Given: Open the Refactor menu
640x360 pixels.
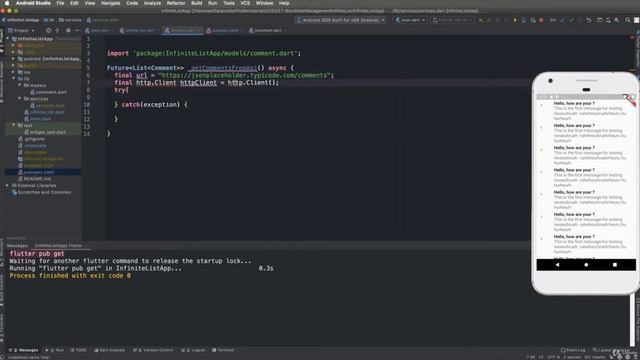Looking at the screenshot, I should coord(176,3).
